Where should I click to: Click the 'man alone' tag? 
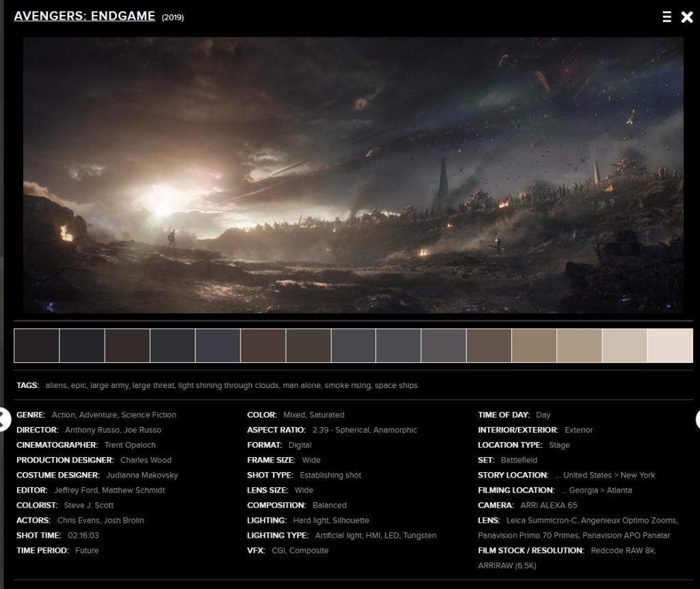pos(301,385)
